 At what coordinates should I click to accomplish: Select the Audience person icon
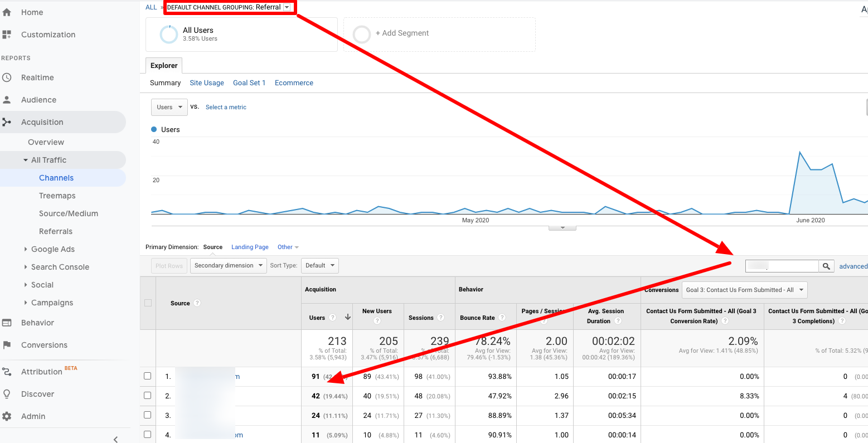pyautogui.click(x=7, y=100)
